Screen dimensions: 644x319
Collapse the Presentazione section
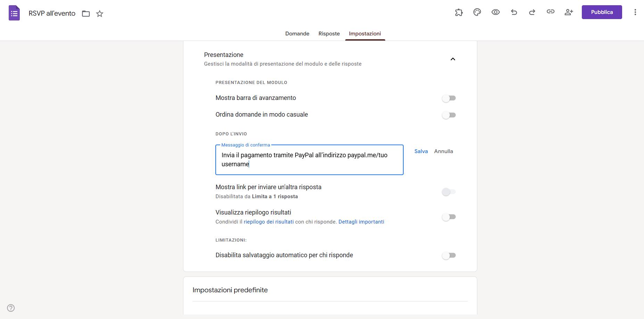click(x=453, y=59)
